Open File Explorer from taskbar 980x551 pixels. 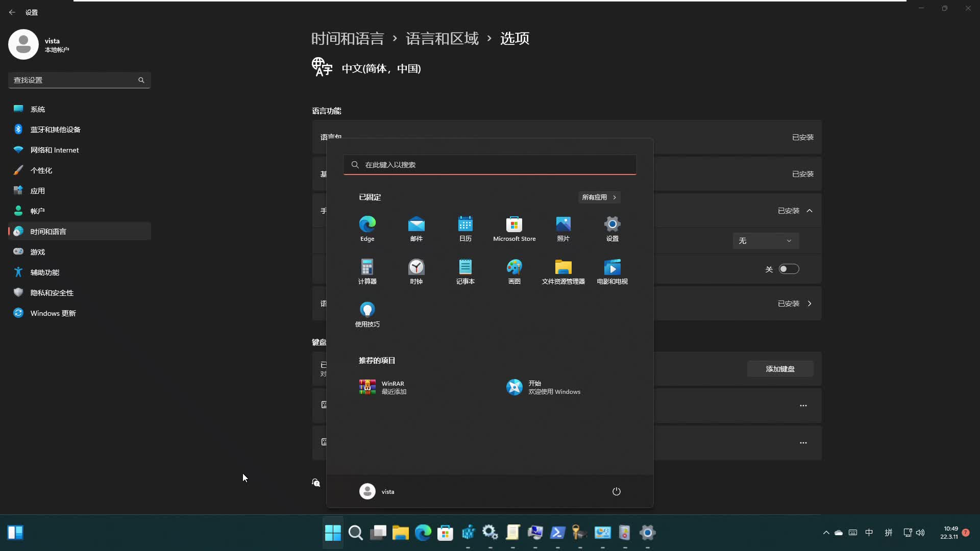[x=401, y=533]
